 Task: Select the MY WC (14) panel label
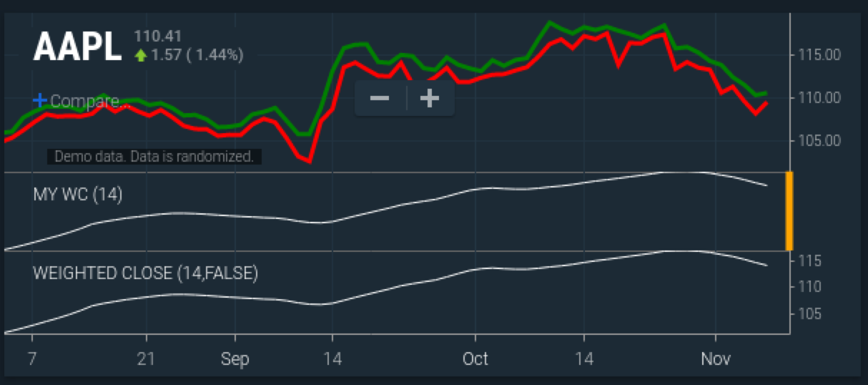tap(78, 194)
